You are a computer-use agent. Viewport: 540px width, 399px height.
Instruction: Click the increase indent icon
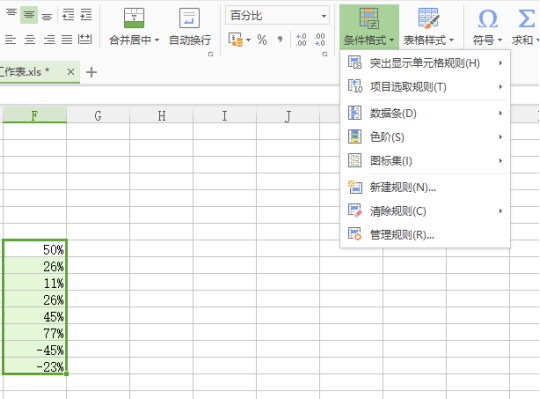pos(86,15)
